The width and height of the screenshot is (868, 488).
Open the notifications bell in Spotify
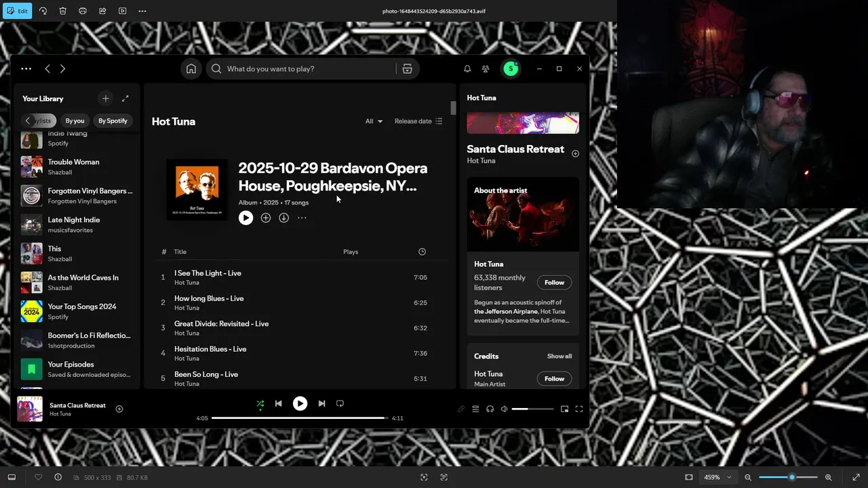pyautogui.click(x=467, y=68)
